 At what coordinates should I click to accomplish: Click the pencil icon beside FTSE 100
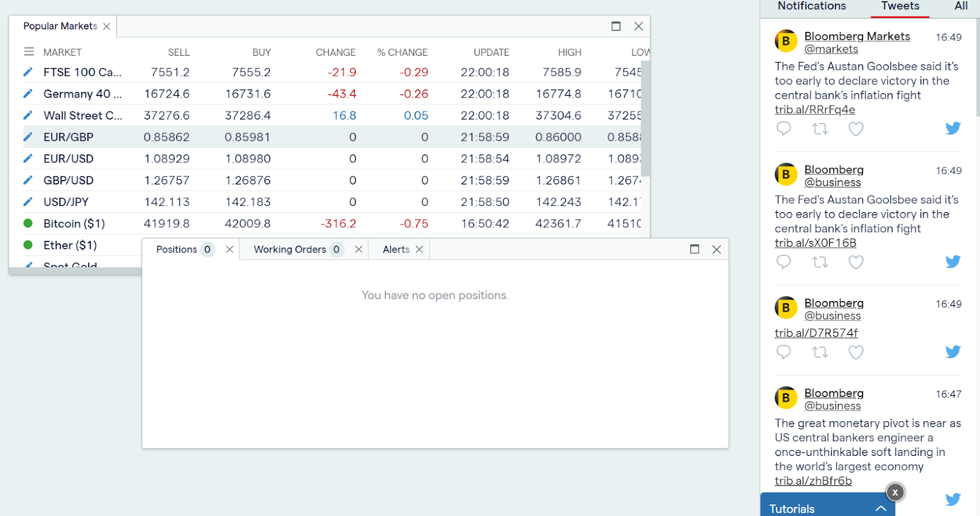coord(28,72)
